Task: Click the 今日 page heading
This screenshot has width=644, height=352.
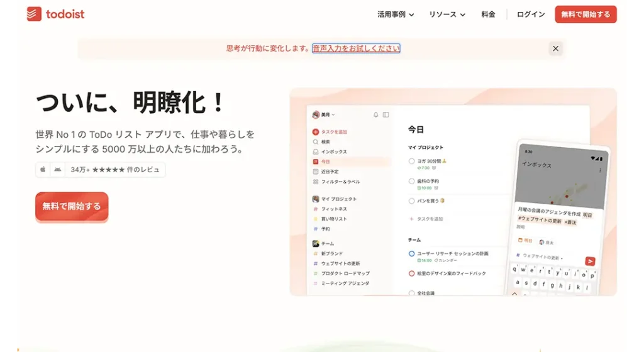Action: click(x=416, y=129)
